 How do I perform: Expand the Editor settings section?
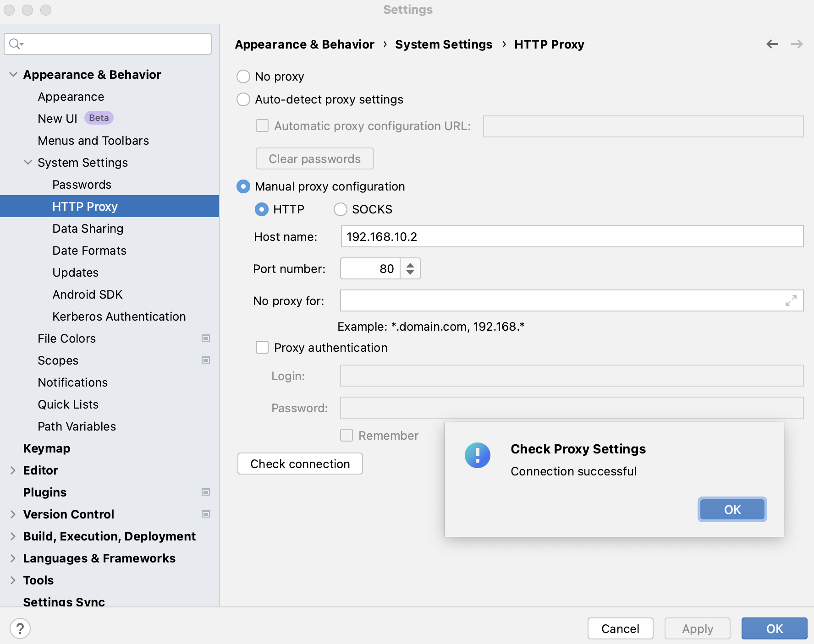(x=12, y=470)
